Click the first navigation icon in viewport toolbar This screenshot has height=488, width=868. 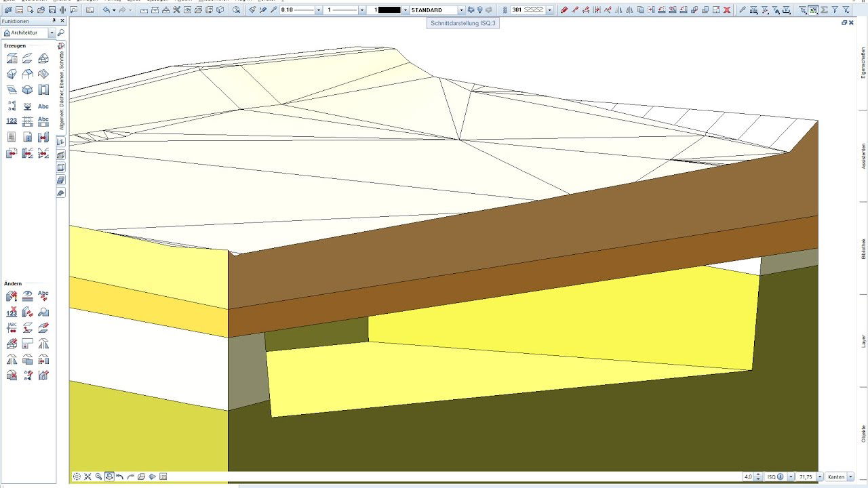77,476
